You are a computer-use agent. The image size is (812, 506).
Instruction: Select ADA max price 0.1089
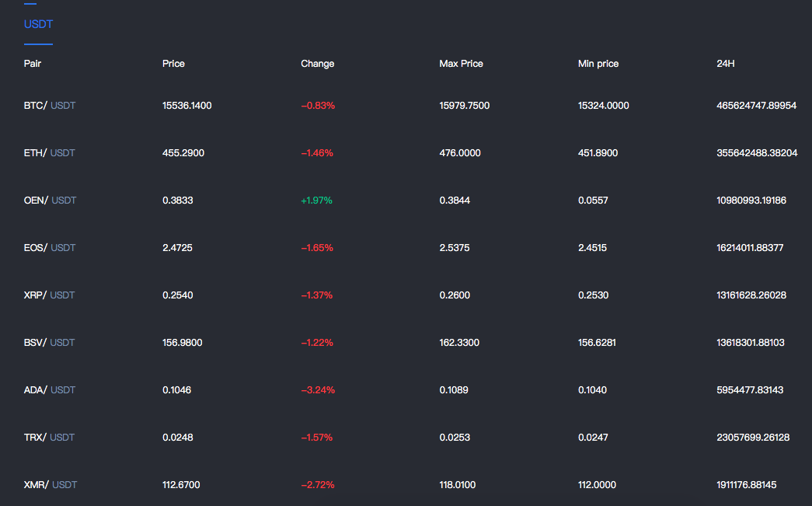pos(454,390)
